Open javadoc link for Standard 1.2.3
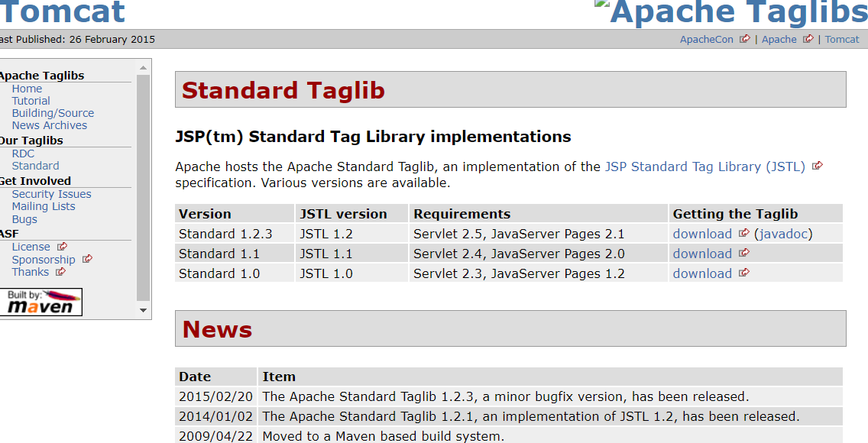This screenshot has width=868, height=443. point(782,234)
